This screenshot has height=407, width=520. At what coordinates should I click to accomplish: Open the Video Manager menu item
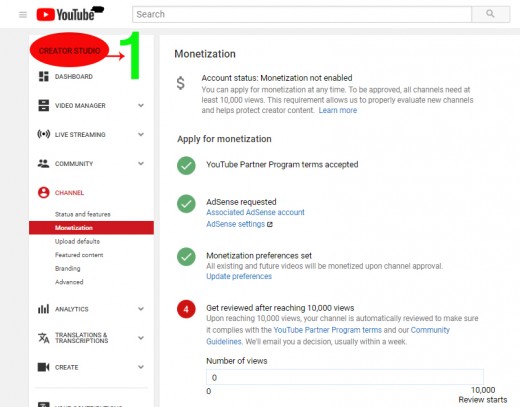[x=80, y=106]
